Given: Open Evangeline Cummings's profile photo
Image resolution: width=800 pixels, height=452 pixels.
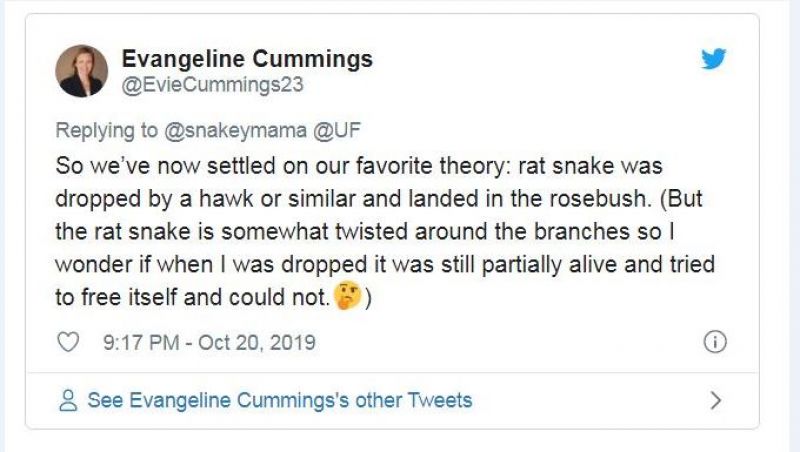Looking at the screenshot, I should [82, 71].
